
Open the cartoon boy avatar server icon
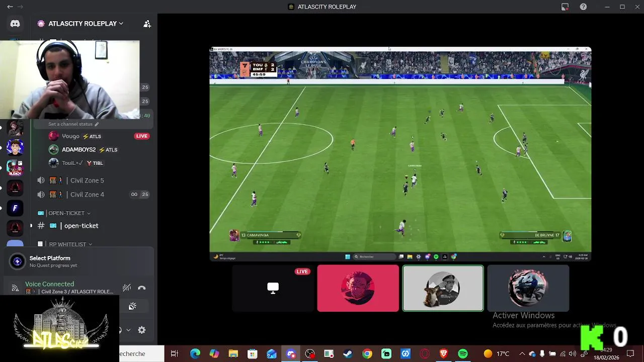[x=15, y=148]
